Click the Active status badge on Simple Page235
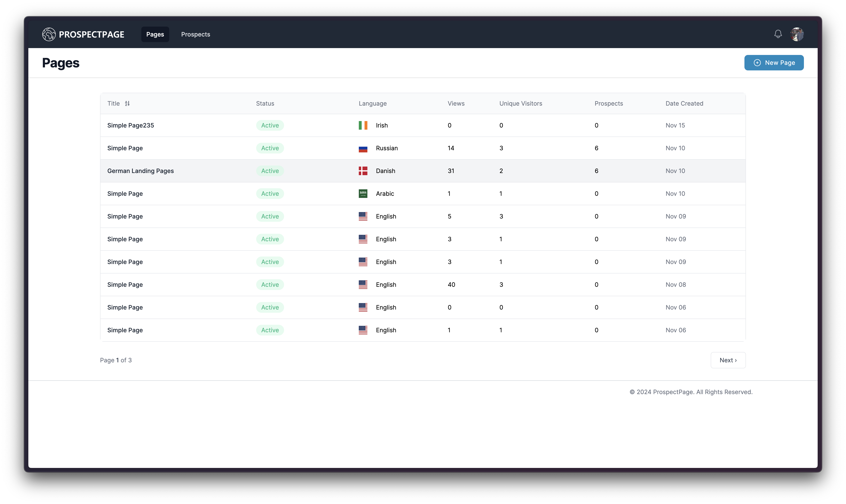The height and width of the screenshot is (504, 846). 270,125
